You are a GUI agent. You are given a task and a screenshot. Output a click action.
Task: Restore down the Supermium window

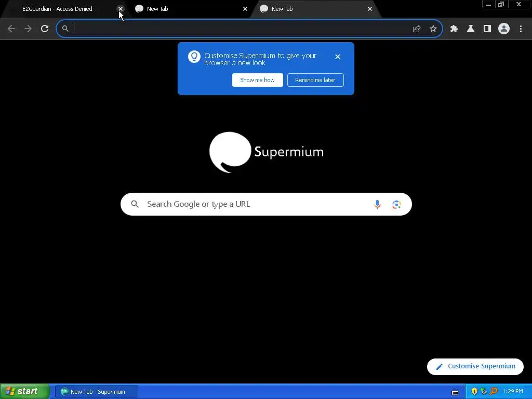[501, 5]
